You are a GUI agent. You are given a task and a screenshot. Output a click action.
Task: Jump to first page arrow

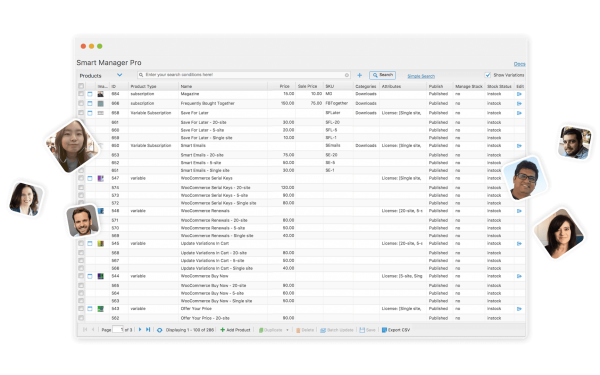point(85,329)
